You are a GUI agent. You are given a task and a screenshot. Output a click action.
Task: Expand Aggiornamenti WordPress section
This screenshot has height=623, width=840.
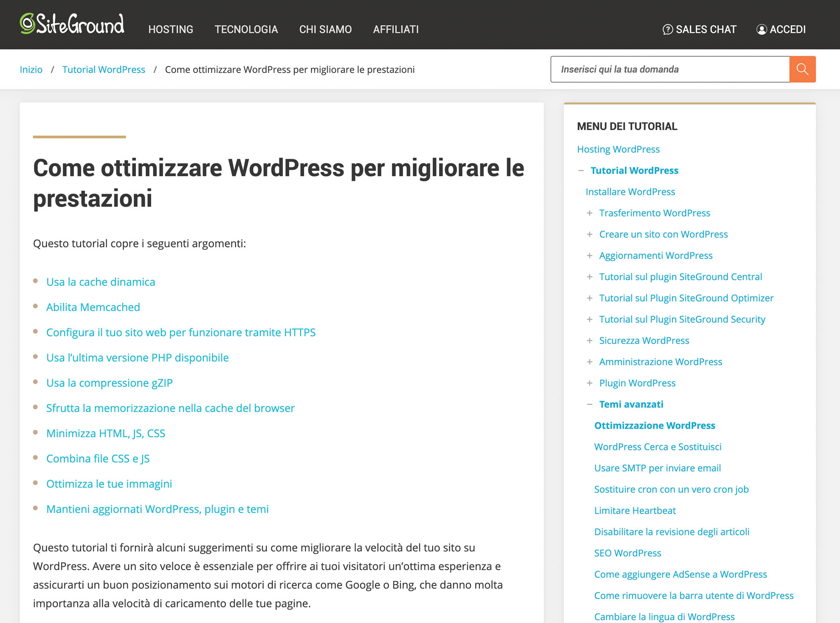pos(590,255)
